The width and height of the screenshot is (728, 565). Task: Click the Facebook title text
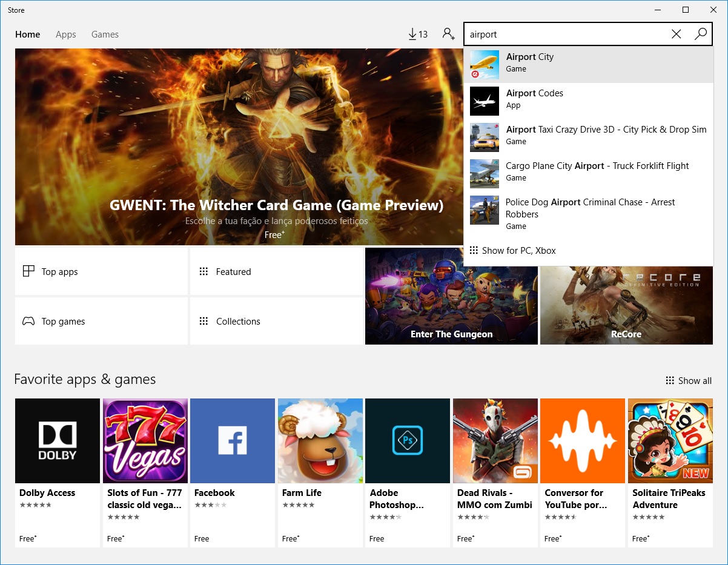[214, 493]
